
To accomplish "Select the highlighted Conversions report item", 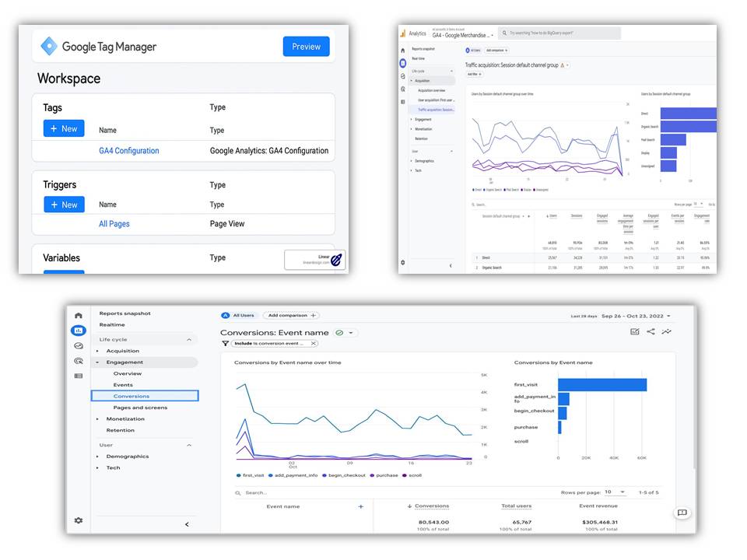I will (145, 396).
